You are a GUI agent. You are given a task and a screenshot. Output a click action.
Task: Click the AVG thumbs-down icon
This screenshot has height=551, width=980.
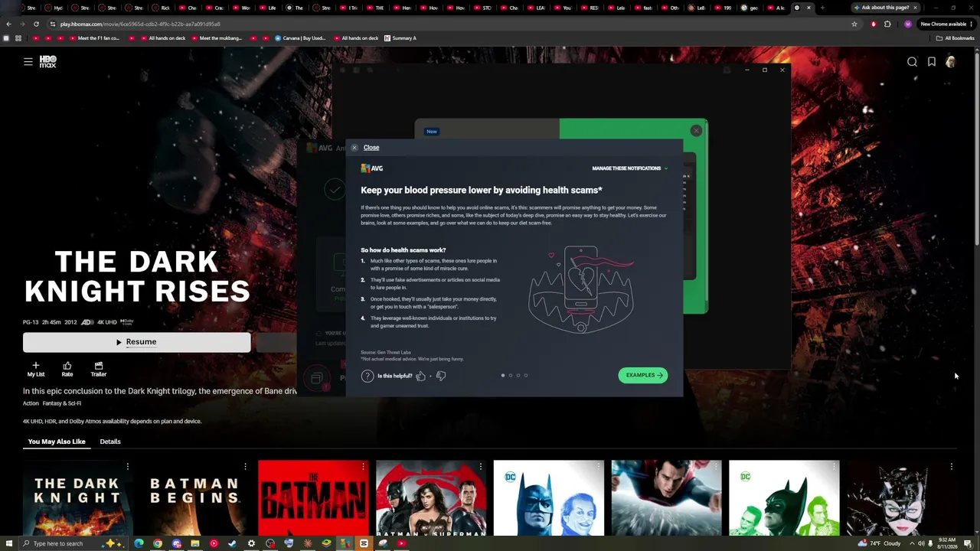440,376
